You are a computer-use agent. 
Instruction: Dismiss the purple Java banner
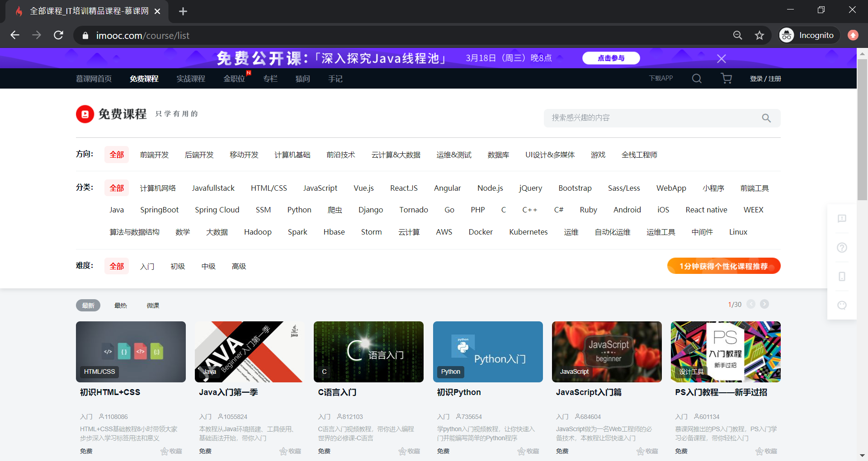click(722, 59)
